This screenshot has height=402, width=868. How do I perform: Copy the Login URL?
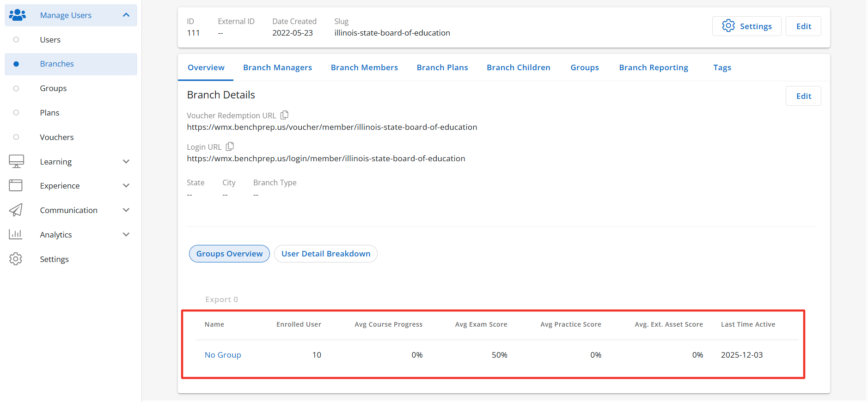click(230, 146)
